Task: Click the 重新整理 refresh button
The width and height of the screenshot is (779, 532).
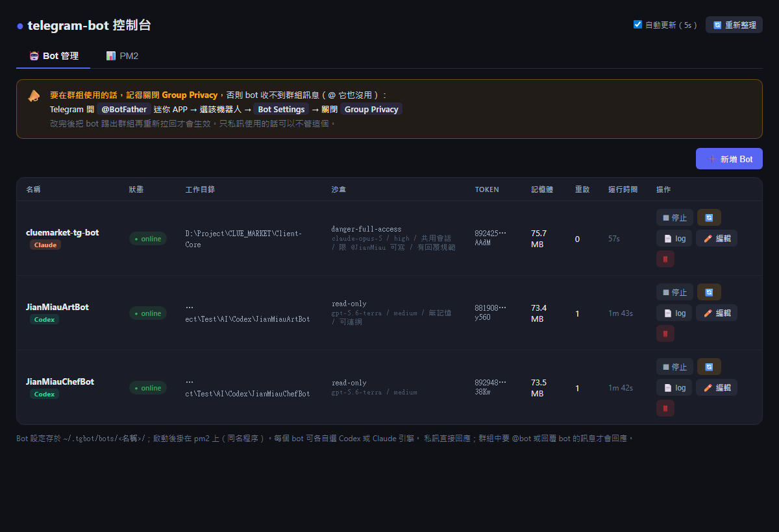Action: tap(734, 25)
